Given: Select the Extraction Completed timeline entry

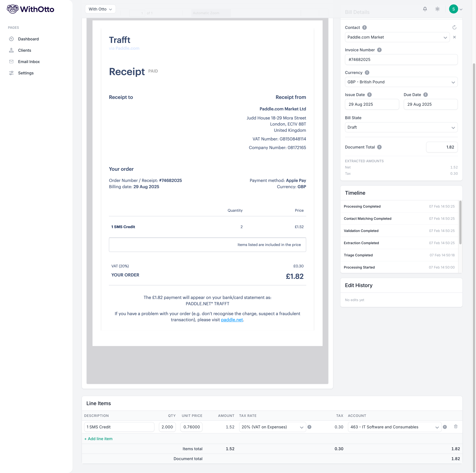Looking at the screenshot, I should coord(399,243).
